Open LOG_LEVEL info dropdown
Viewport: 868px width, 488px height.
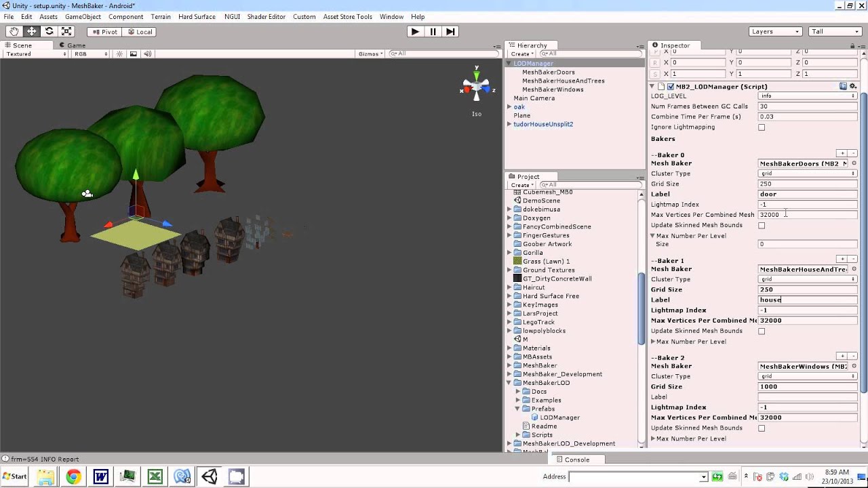click(x=807, y=96)
